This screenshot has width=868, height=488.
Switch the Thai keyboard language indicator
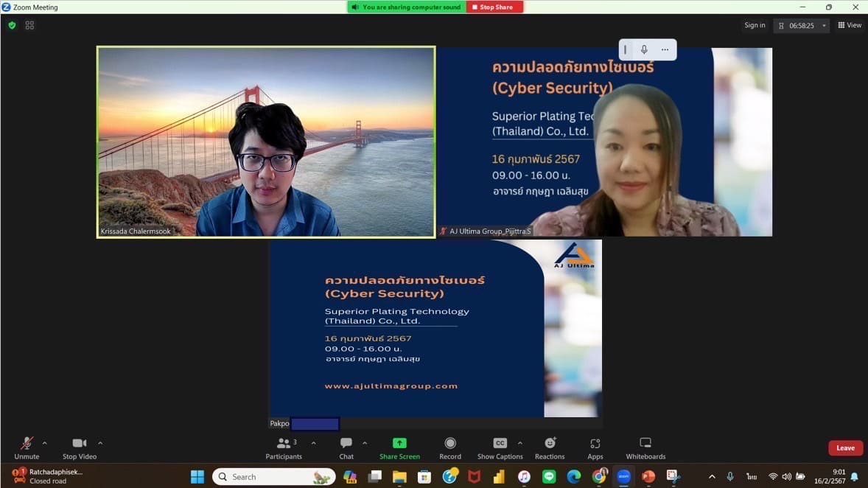[x=751, y=476]
